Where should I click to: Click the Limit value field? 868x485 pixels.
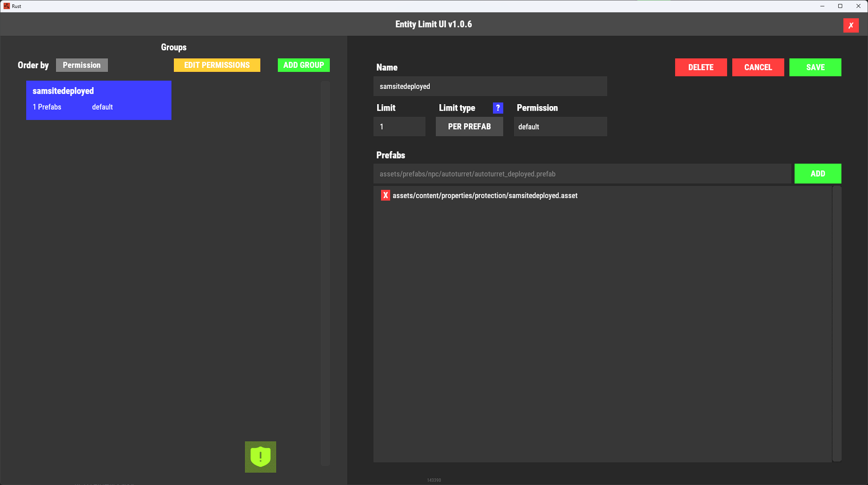[399, 127]
